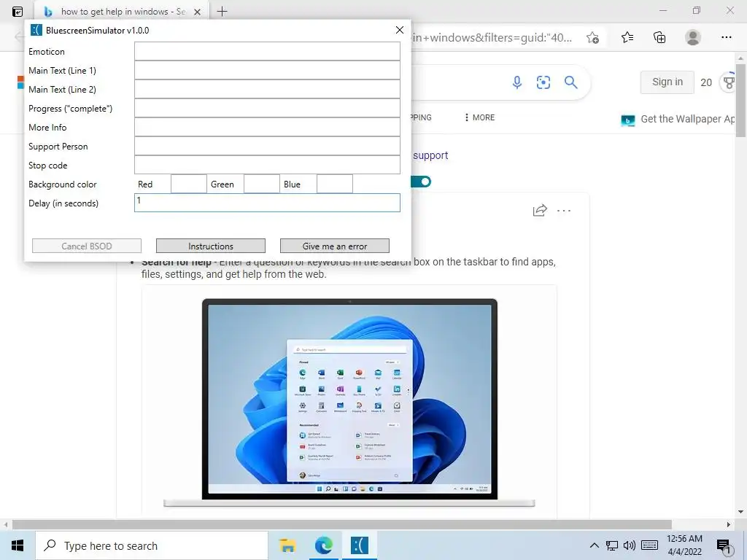The image size is (747, 560).
Task: Close the 'how to get help' tab
Action: 197,12
